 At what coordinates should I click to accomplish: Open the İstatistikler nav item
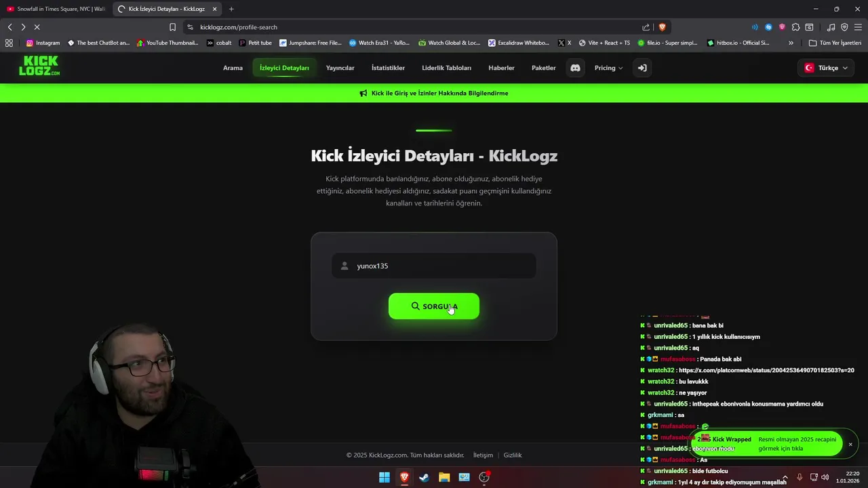[x=388, y=68]
